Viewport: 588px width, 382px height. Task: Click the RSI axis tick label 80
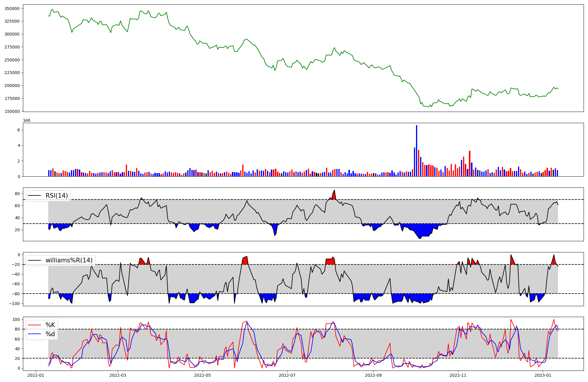(x=17, y=194)
